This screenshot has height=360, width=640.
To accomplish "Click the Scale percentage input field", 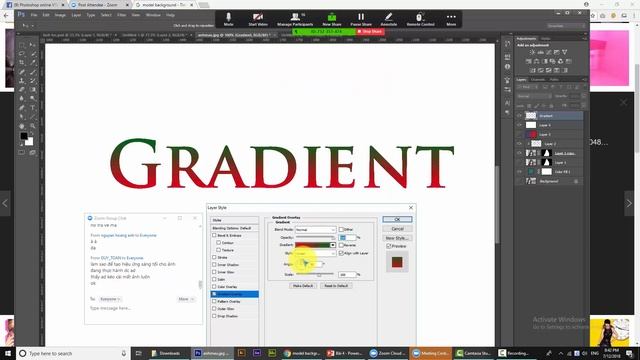I will click(x=347, y=275).
